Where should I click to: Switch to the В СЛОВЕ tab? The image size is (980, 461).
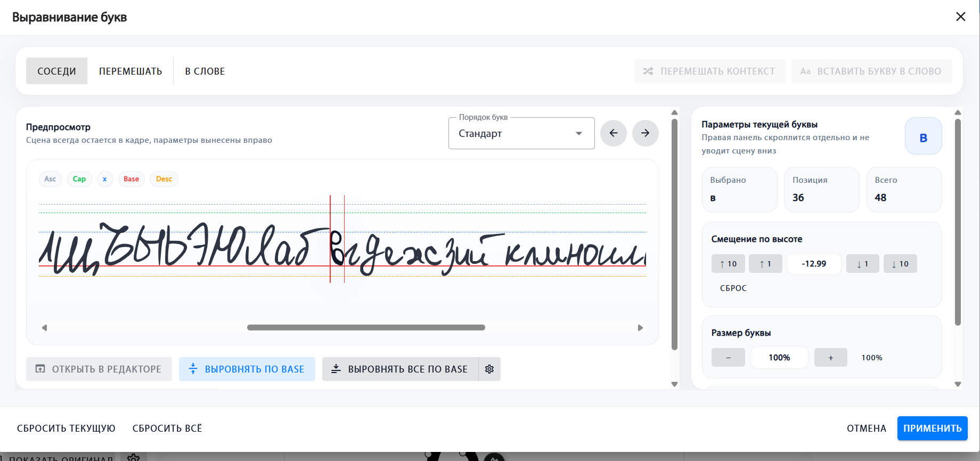pos(205,71)
